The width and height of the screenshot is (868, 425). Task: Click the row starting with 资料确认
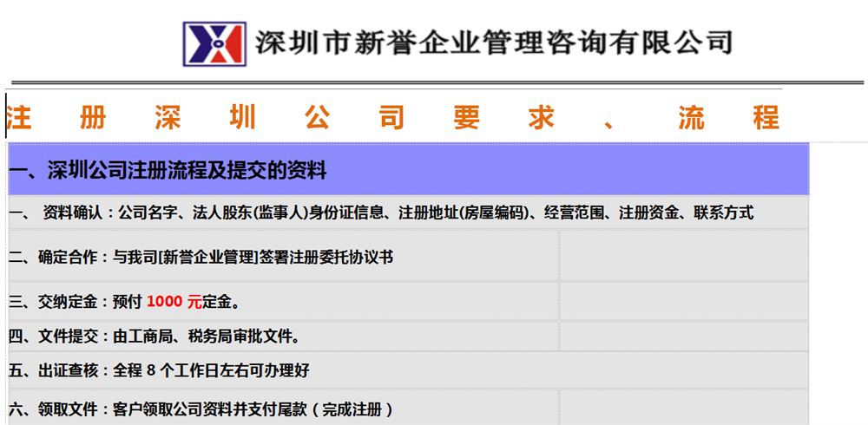409,212
